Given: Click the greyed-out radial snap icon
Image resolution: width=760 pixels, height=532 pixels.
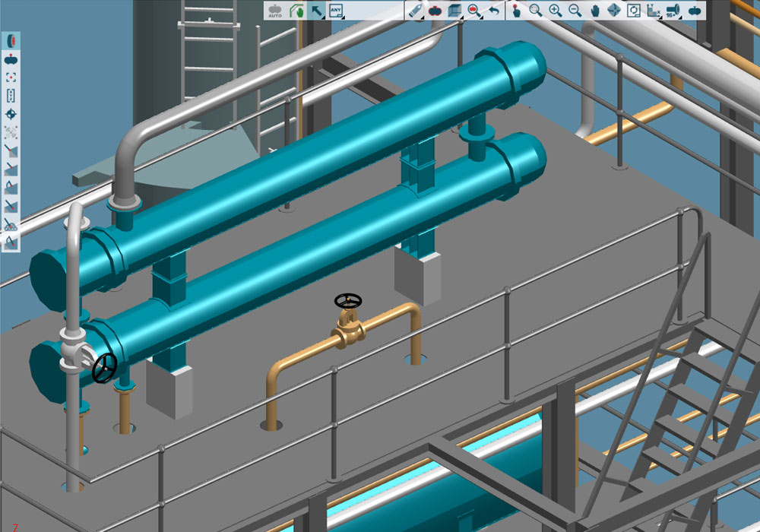Looking at the screenshot, I should click(11, 132).
